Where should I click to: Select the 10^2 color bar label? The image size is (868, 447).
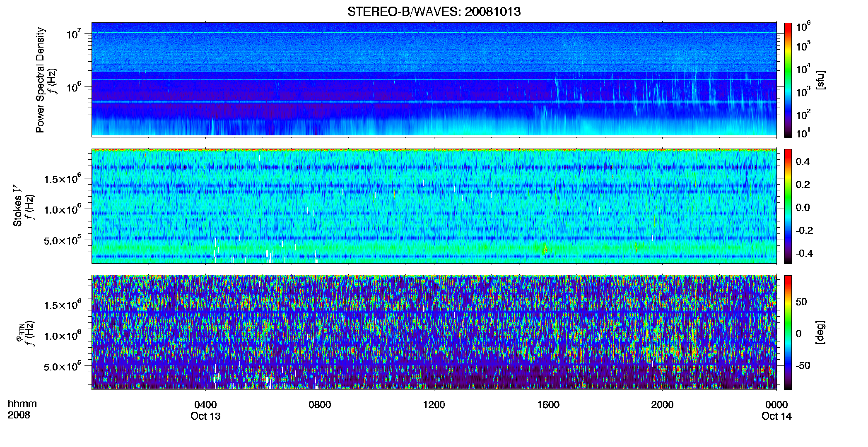(x=803, y=114)
